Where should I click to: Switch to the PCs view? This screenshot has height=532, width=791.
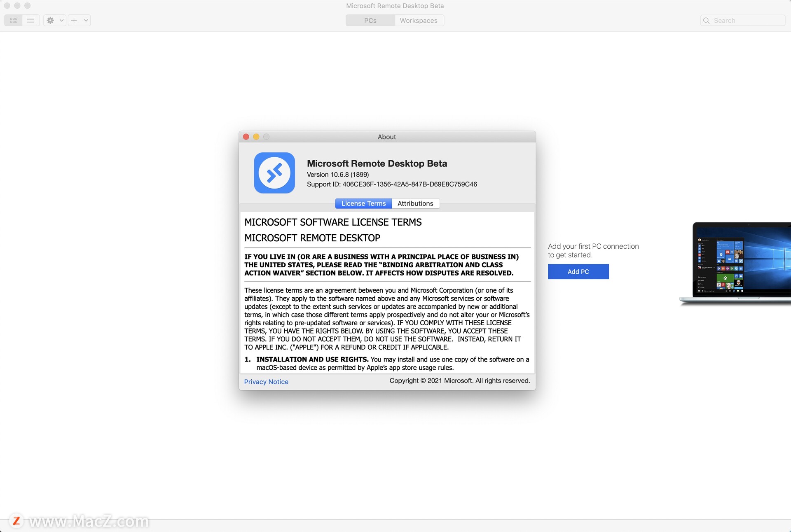(370, 20)
